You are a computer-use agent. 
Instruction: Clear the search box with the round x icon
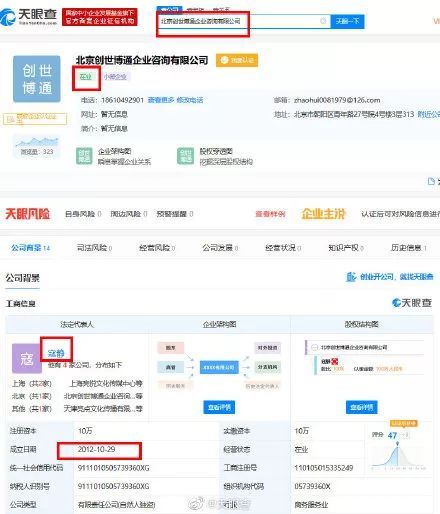pyautogui.click(x=323, y=21)
